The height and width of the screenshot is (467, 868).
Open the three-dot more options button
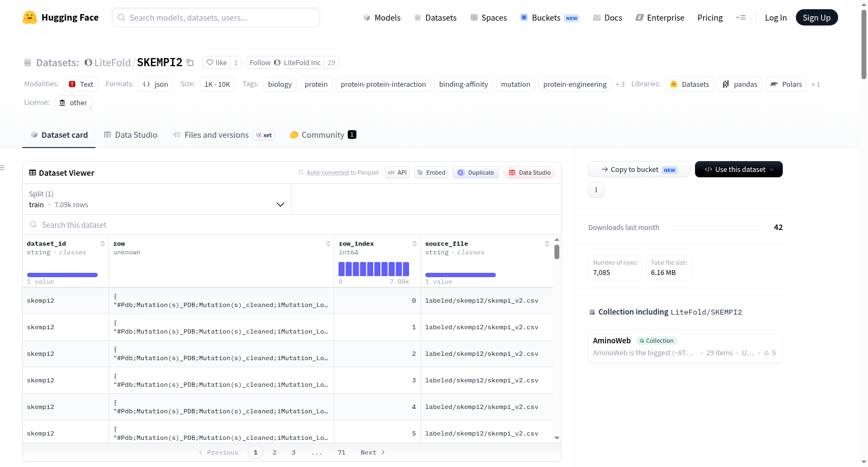596,190
